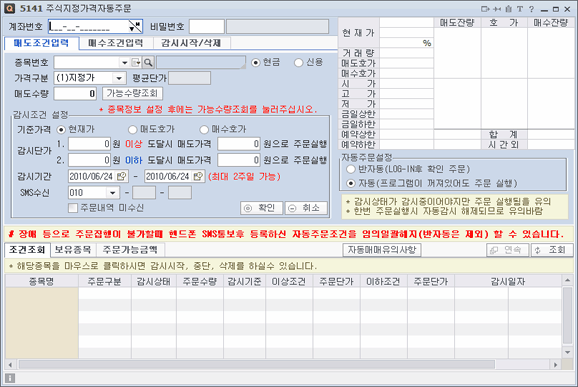Switch to 매도조건입력 tab
The image size is (578, 387).
click(41, 43)
